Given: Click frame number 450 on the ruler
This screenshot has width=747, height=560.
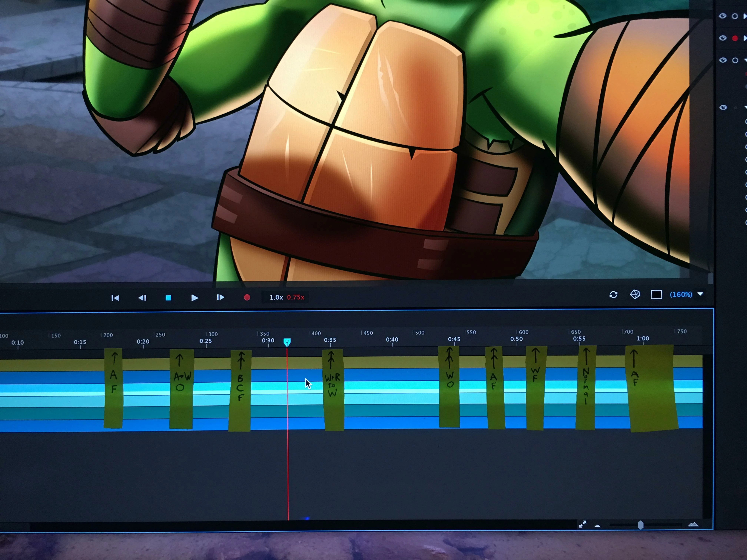Looking at the screenshot, I should point(368,333).
